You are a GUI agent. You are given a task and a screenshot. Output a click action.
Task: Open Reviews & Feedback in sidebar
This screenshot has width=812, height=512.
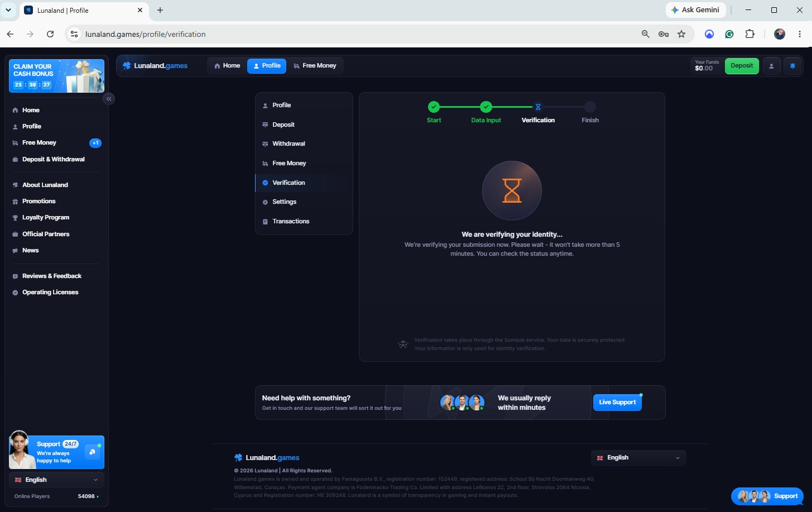57,276
